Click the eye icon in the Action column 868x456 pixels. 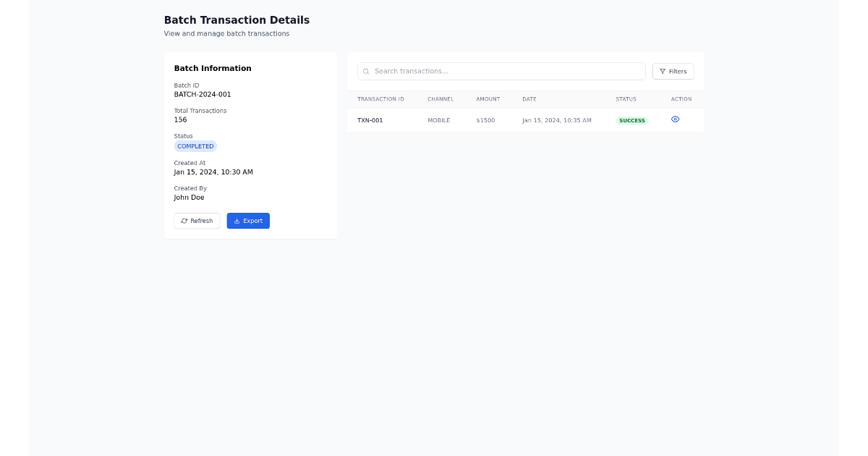[x=675, y=119]
